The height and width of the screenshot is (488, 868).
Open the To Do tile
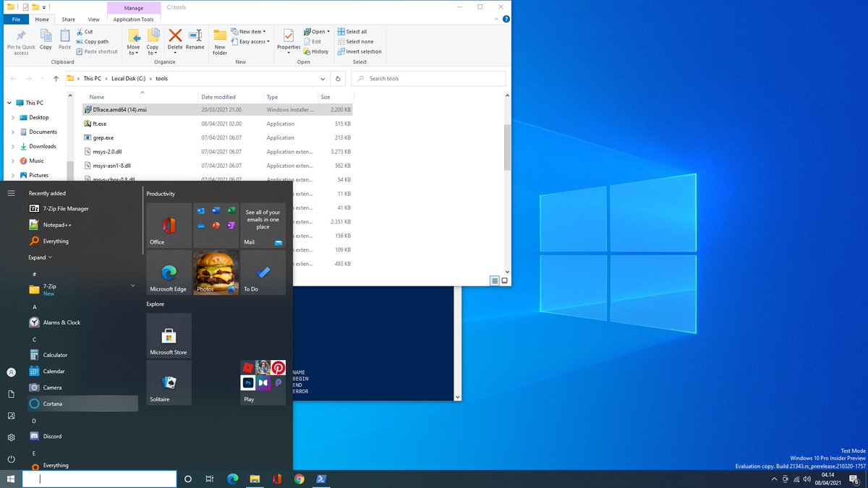[x=263, y=272]
